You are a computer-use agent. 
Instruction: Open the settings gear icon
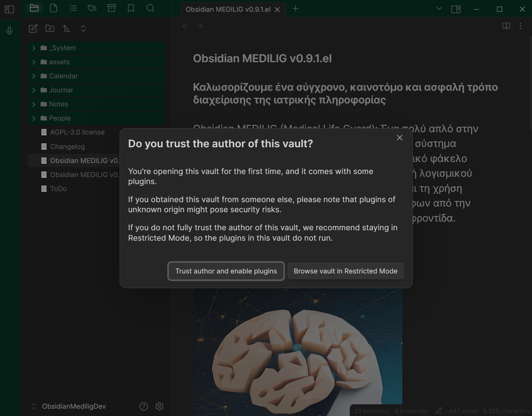tap(159, 406)
